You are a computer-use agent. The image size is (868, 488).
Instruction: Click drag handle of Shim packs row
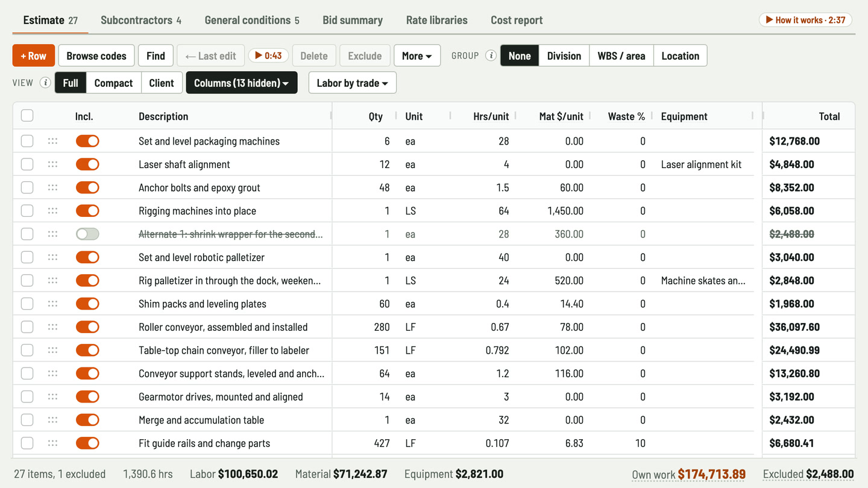click(x=52, y=304)
